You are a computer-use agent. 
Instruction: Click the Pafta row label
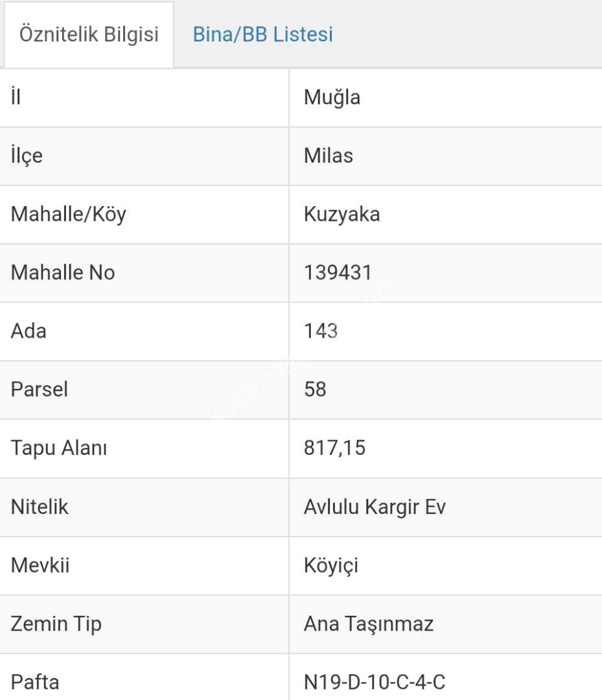tap(35, 682)
